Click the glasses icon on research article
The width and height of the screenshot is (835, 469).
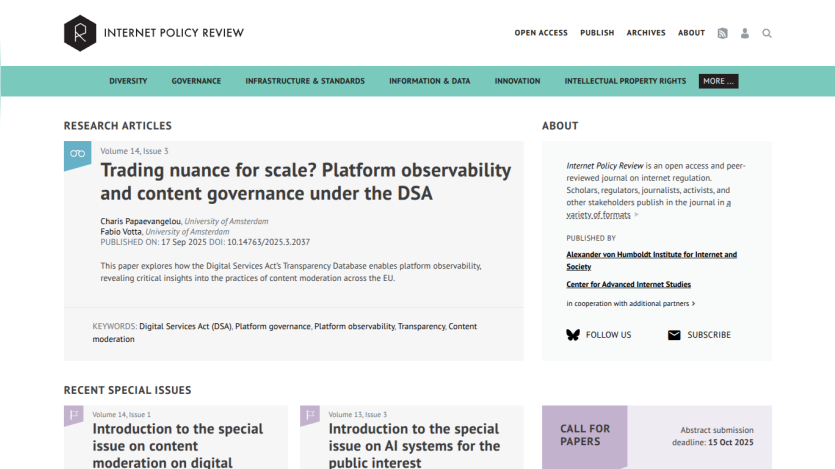(77, 153)
